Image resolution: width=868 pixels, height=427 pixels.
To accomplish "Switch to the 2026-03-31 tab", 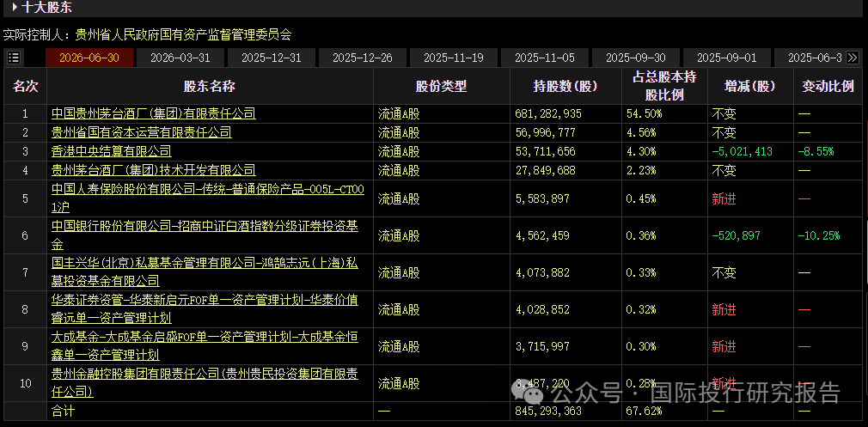I will click(180, 58).
